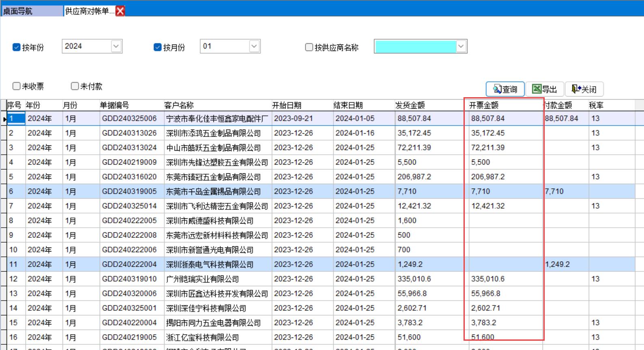Close the 供应商对帐单 tab via red X

coord(120,11)
